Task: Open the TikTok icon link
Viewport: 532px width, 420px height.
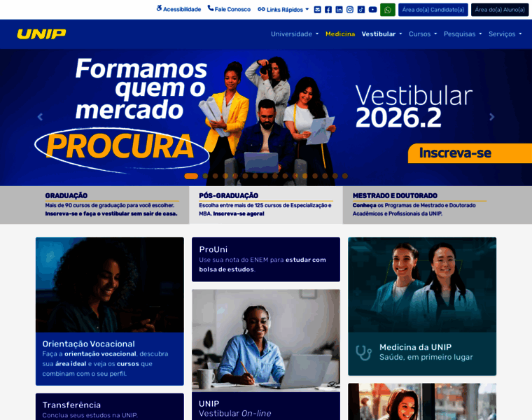Action: 361,10
